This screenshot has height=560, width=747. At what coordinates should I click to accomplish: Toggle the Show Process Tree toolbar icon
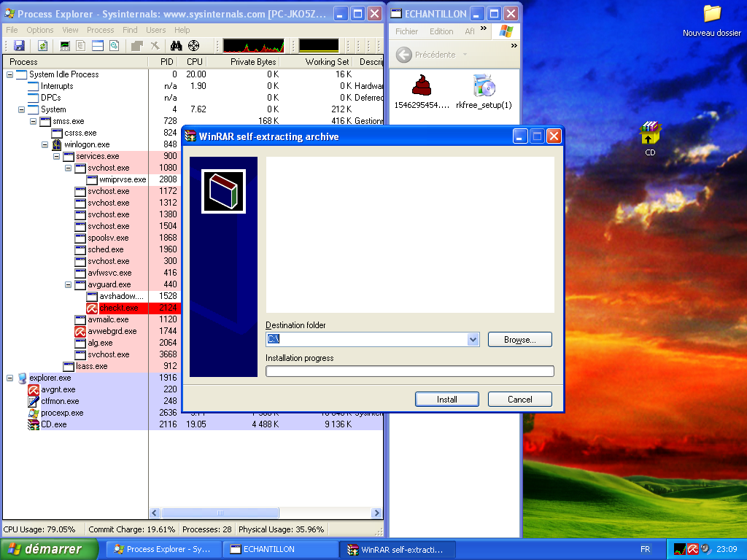pos(81,46)
